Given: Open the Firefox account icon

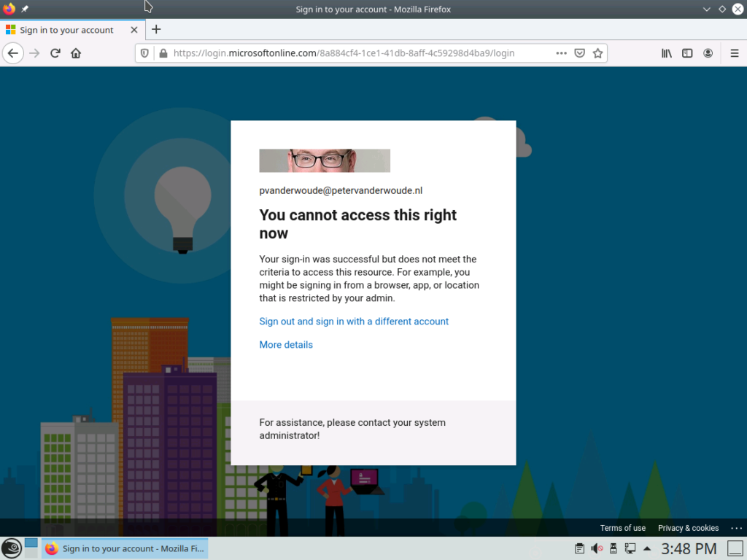Looking at the screenshot, I should pyautogui.click(x=708, y=53).
